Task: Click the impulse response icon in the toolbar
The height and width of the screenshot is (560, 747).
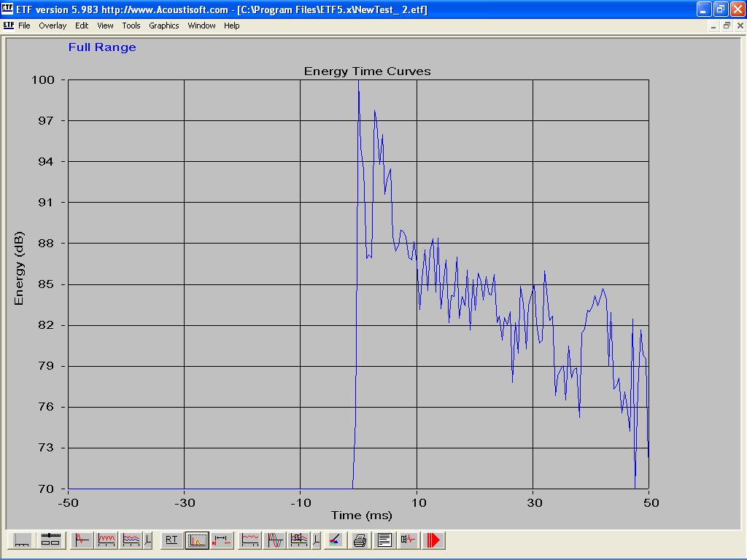Action: click(x=82, y=540)
